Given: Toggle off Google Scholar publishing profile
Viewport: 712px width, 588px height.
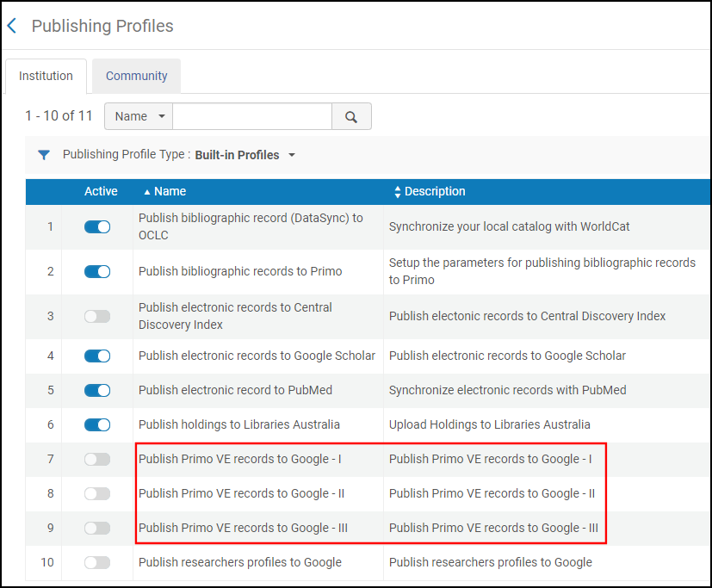Looking at the screenshot, I should coord(97,356).
